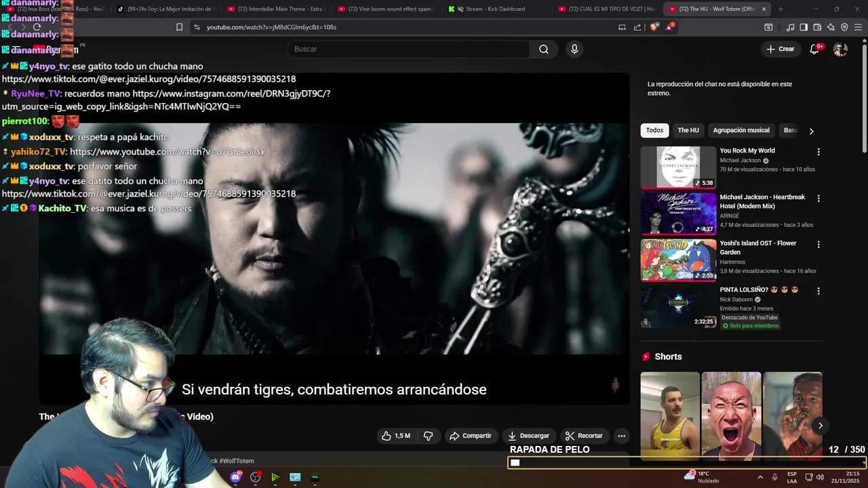Like the video with 1,5 M button
Viewport: 868px width, 488px height.
click(x=397, y=436)
